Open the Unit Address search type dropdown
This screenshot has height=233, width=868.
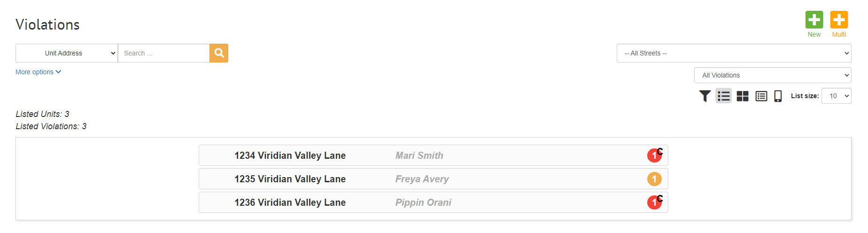[x=67, y=53]
